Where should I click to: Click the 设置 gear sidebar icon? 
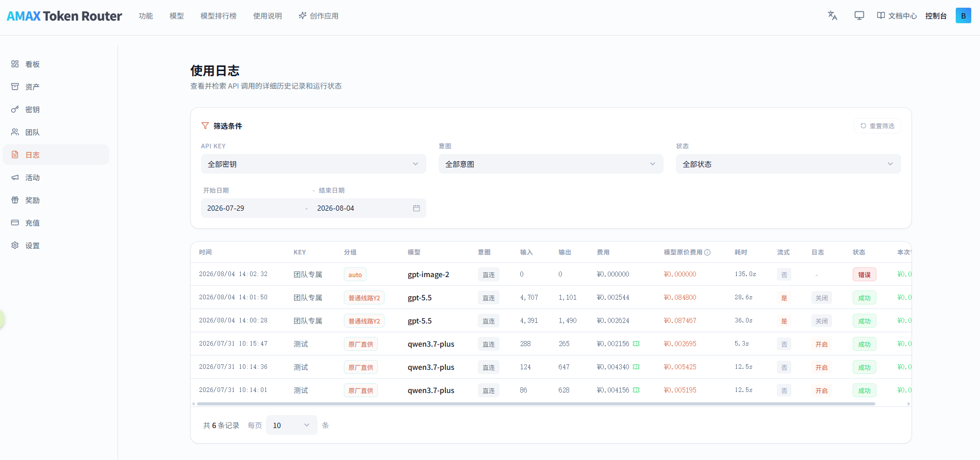pos(15,245)
